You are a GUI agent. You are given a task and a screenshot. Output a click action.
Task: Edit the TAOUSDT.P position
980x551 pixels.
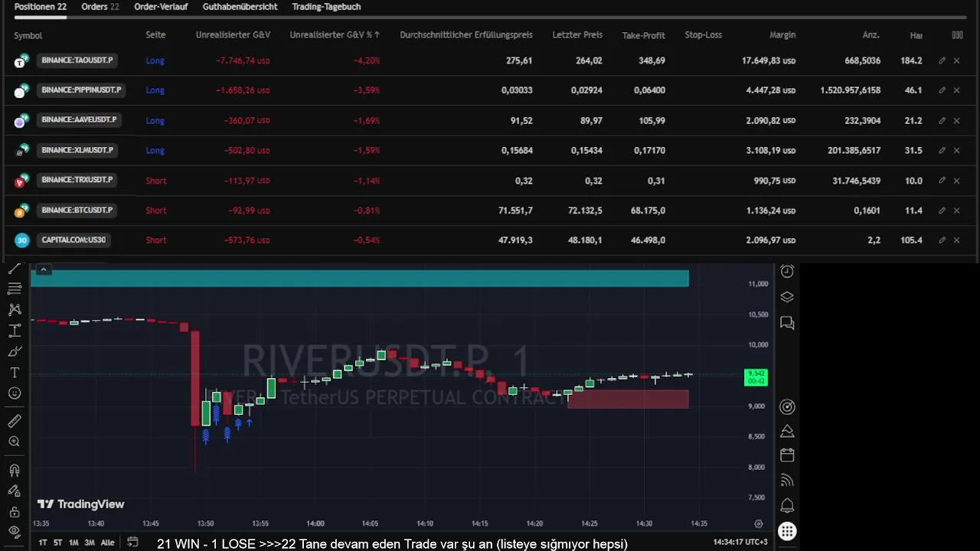(x=942, y=60)
